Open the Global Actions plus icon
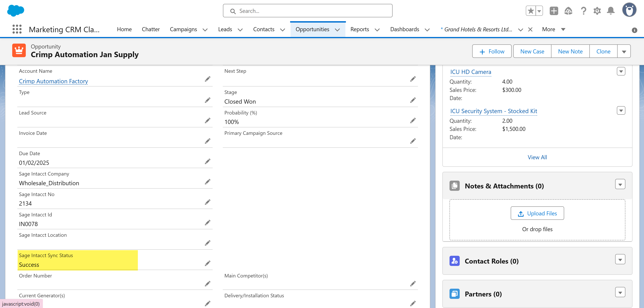This screenshot has height=308, width=644. point(554,11)
